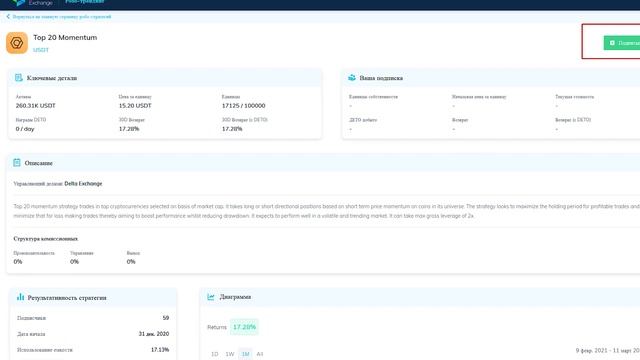The width and height of the screenshot is (640, 360).
Task: Select the All chart range tab
Action: (x=260, y=354)
